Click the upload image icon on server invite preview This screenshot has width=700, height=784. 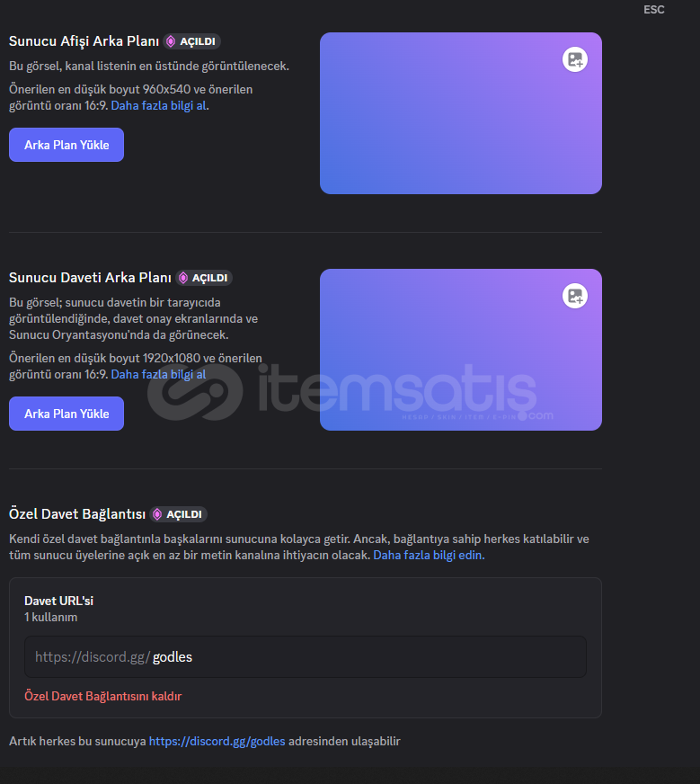click(575, 296)
